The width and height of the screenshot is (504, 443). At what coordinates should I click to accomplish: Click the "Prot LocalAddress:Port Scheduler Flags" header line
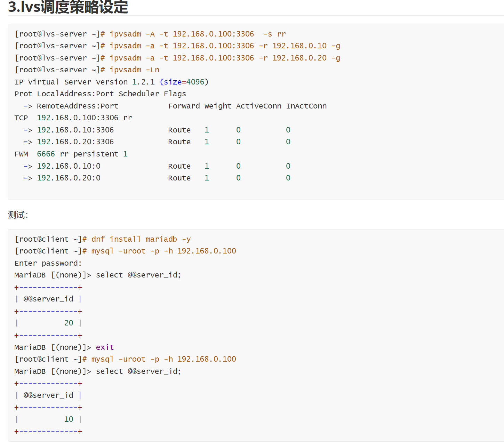100,94
